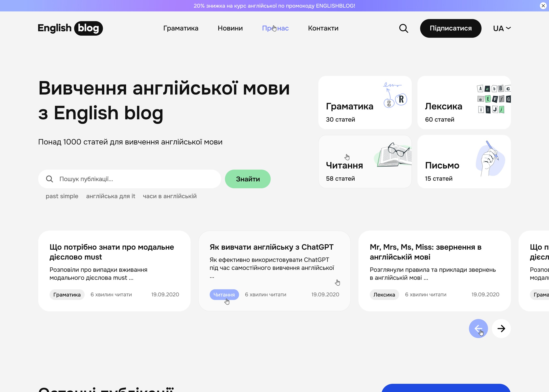Click promo banner text about ENGLISHBLOG code
Image resolution: width=549 pixels, height=392 pixels.
point(274,6)
